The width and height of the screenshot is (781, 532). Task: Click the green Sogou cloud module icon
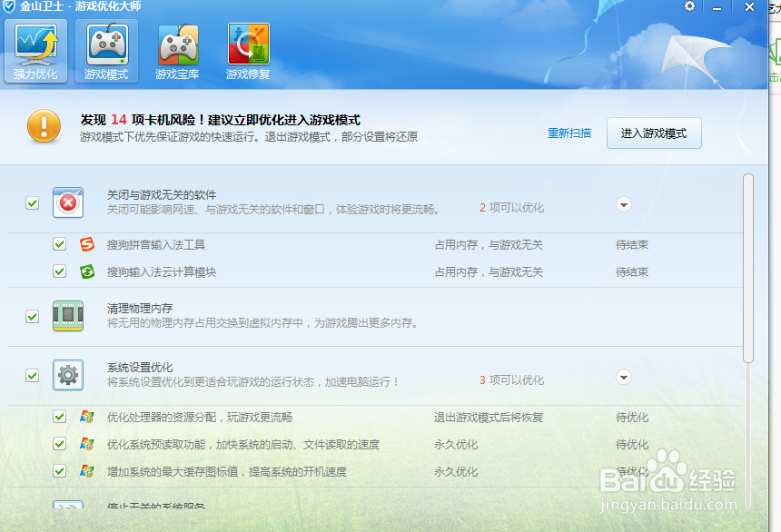pyautogui.click(x=87, y=271)
